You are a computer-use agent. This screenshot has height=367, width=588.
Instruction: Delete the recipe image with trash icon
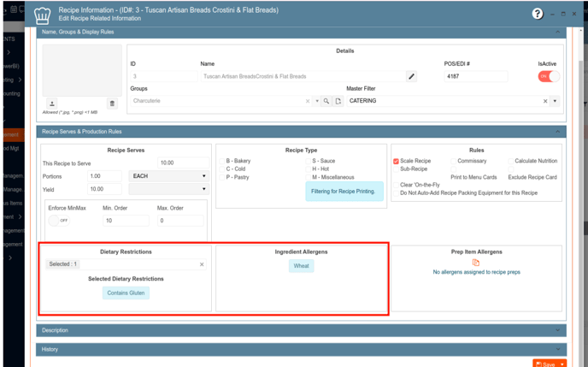[x=112, y=104]
